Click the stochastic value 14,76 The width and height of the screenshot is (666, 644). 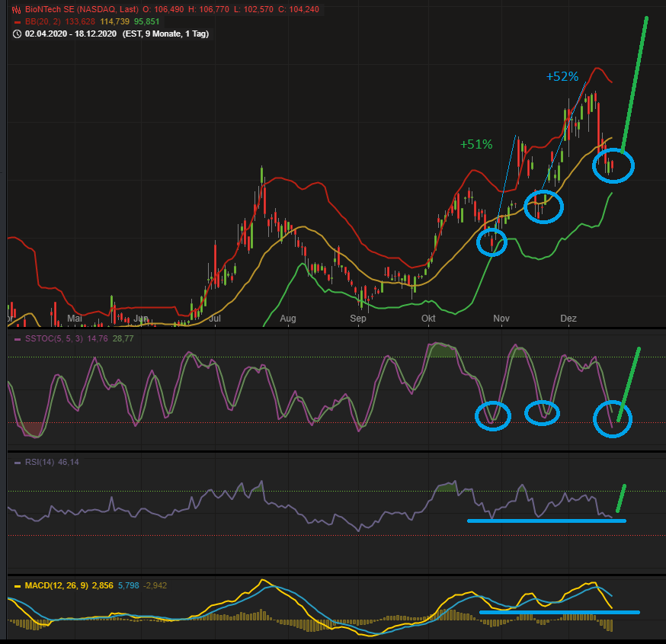coord(98,338)
